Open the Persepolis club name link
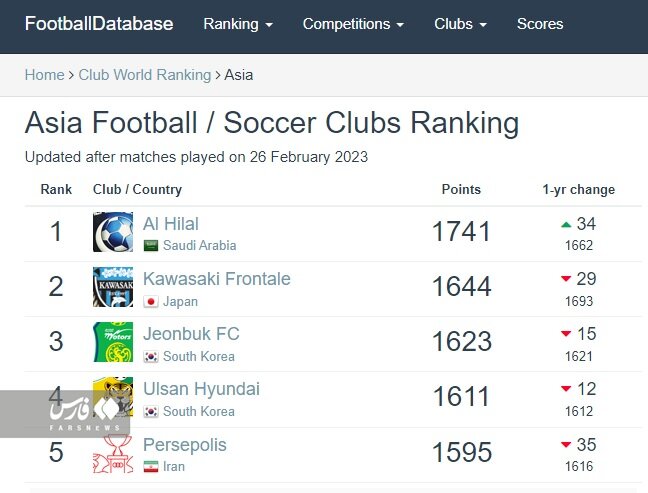The image size is (648, 493). point(185,445)
